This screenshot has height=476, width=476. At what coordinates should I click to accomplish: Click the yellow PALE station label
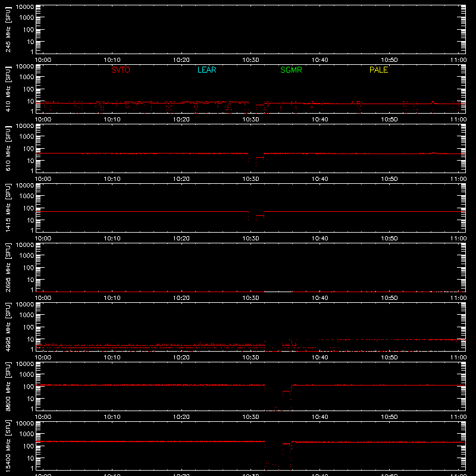pyautogui.click(x=378, y=70)
